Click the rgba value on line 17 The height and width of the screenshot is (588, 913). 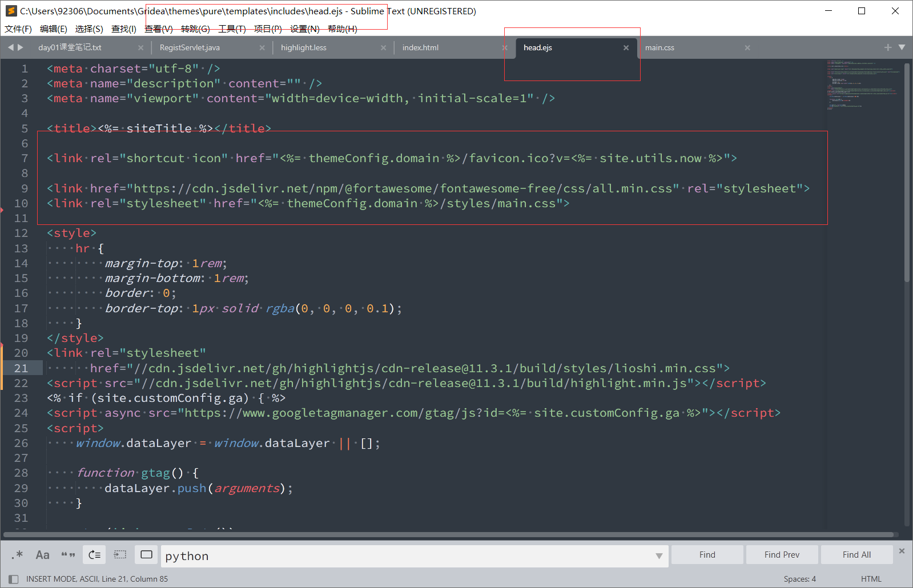point(280,308)
